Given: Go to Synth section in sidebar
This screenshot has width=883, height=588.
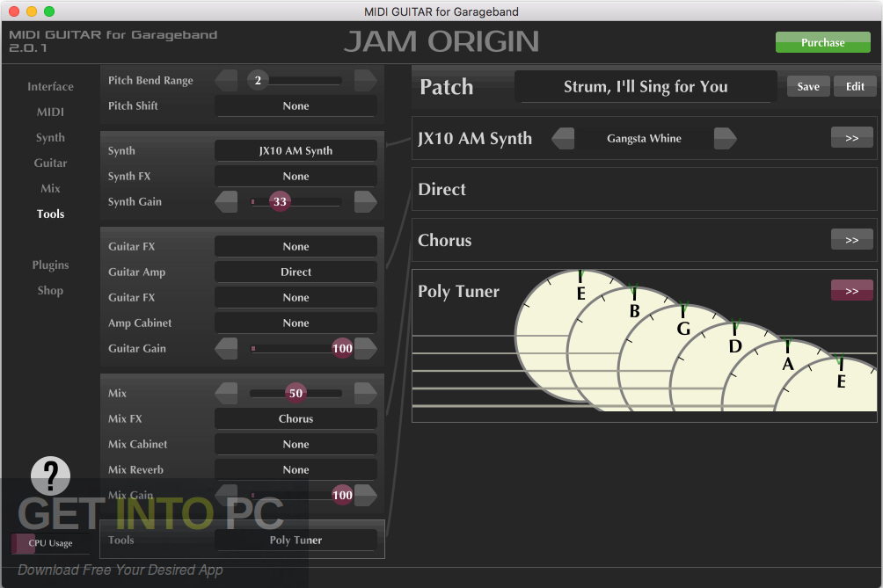Looking at the screenshot, I should (51, 137).
